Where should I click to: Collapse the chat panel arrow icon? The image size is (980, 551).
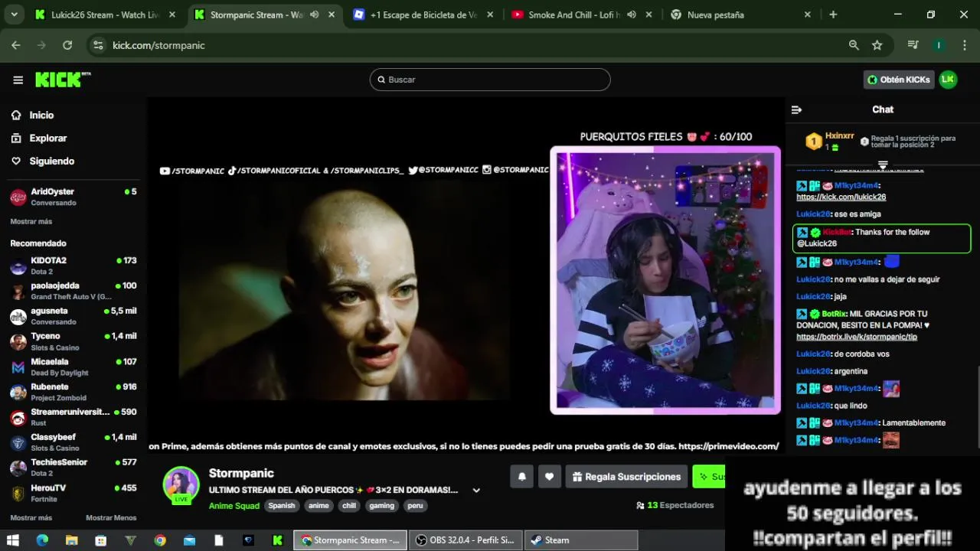tap(796, 109)
